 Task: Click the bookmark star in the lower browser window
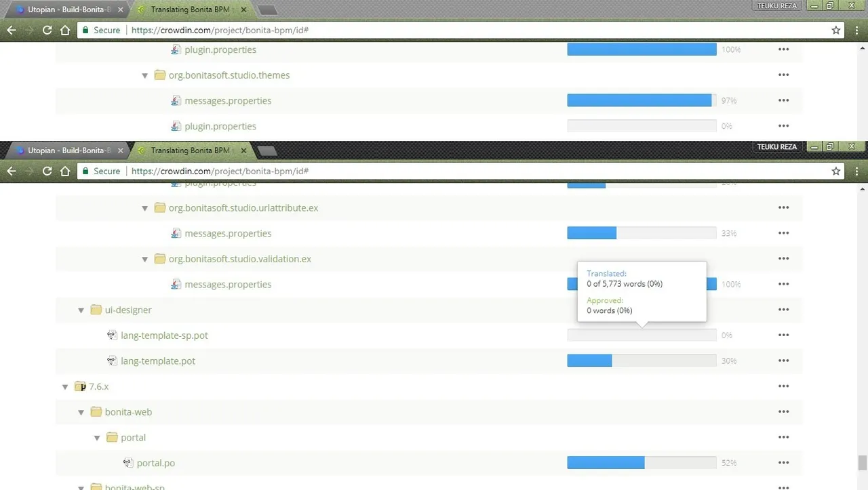click(x=836, y=171)
